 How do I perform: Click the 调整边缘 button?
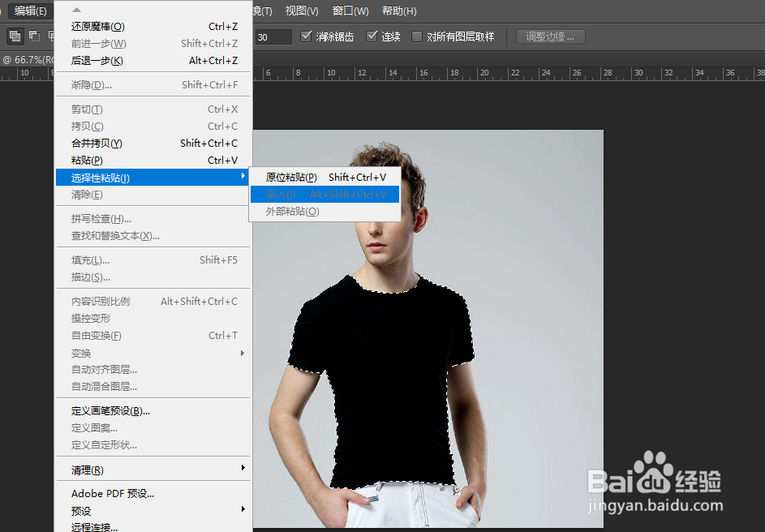550,36
